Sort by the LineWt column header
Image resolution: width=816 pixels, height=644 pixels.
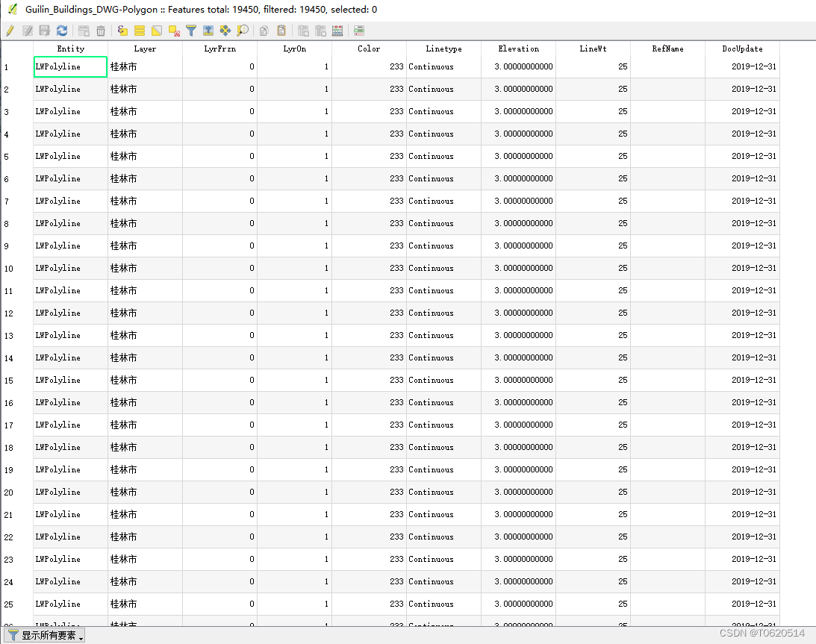pyautogui.click(x=593, y=49)
